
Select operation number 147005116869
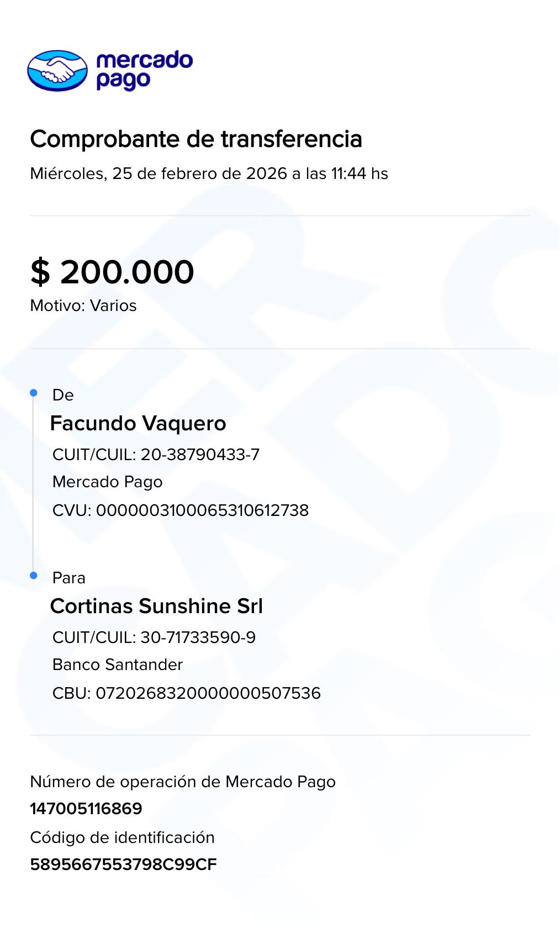(86, 809)
